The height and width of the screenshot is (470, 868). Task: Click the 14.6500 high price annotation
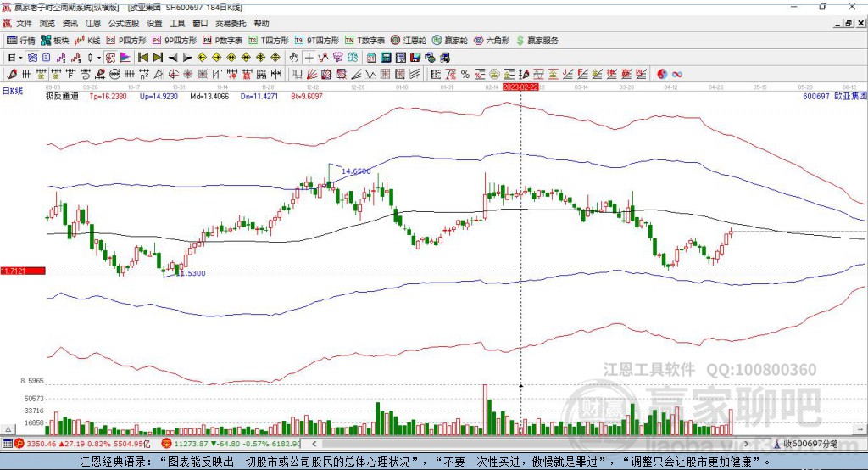coord(356,171)
